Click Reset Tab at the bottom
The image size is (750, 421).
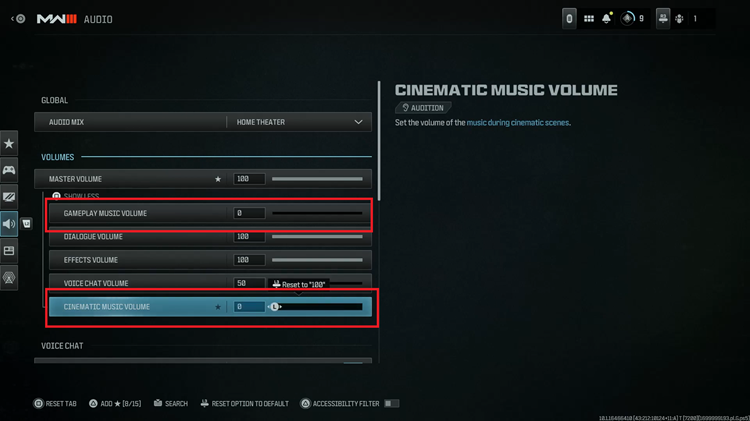point(55,403)
